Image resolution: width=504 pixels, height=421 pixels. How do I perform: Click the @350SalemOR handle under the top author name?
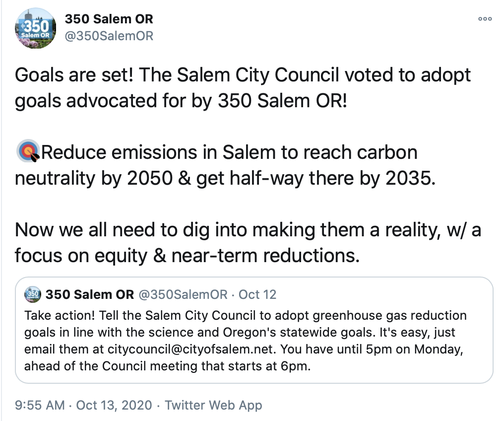click(x=109, y=36)
